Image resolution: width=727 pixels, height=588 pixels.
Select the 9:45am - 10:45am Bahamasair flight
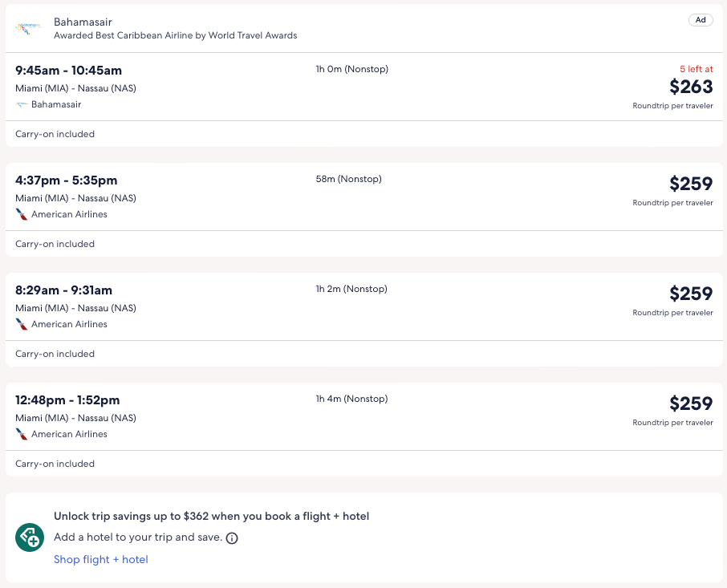pyautogui.click(x=69, y=71)
